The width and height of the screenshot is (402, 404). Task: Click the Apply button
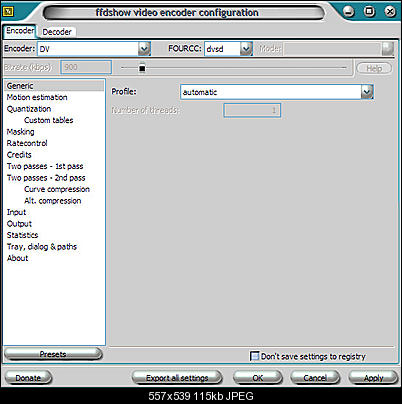click(x=373, y=378)
